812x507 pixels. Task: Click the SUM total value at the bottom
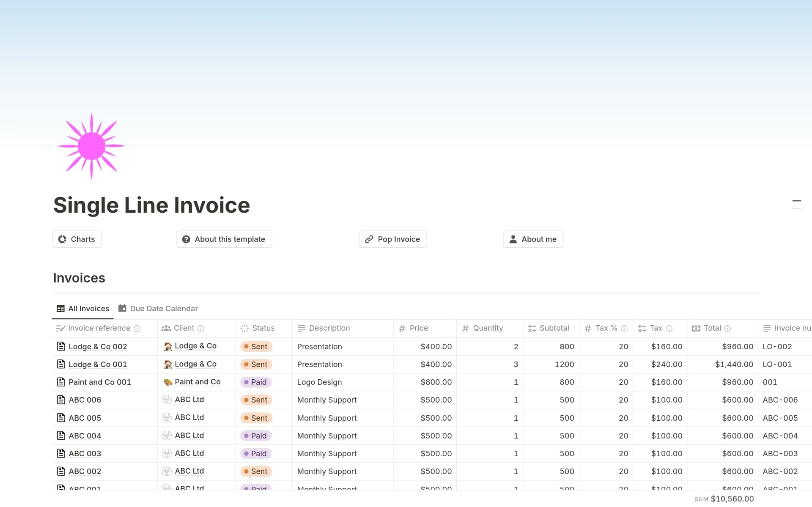point(732,499)
